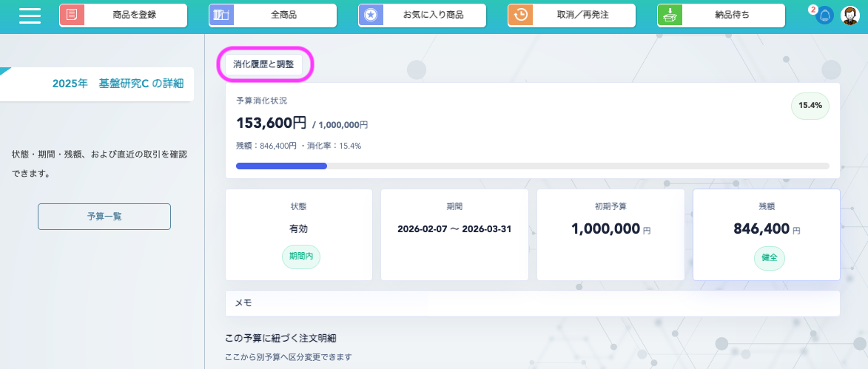Click the 期間内 status badge
868x369 pixels.
[300, 257]
